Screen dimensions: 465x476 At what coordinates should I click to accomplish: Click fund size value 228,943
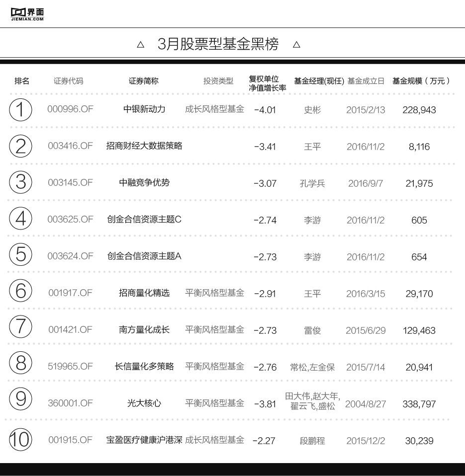coord(419,110)
